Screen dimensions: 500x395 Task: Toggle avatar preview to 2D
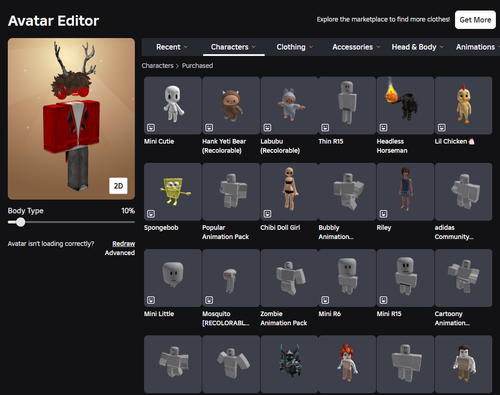[x=118, y=186]
